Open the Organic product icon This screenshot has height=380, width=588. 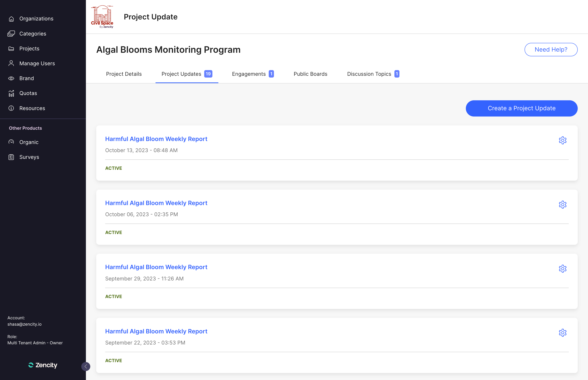[x=11, y=142]
